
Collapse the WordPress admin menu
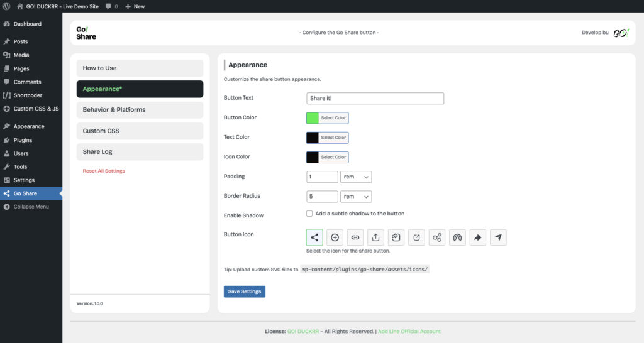(31, 207)
